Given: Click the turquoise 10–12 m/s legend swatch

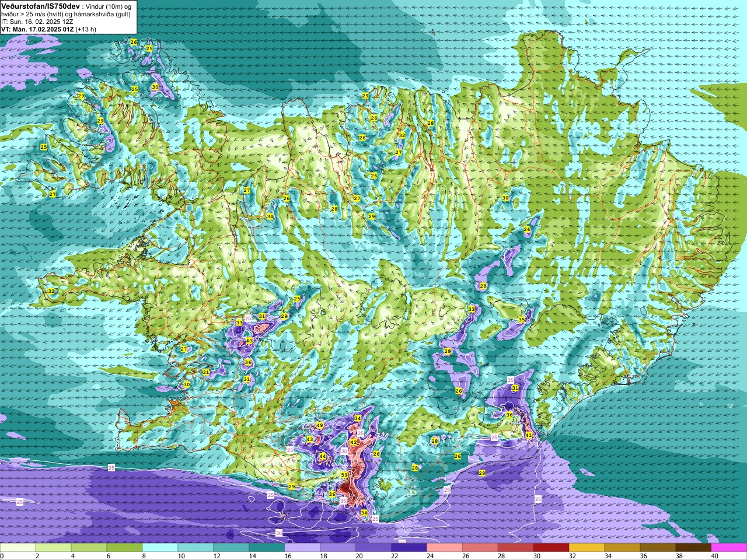Looking at the screenshot, I should tap(196, 548).
